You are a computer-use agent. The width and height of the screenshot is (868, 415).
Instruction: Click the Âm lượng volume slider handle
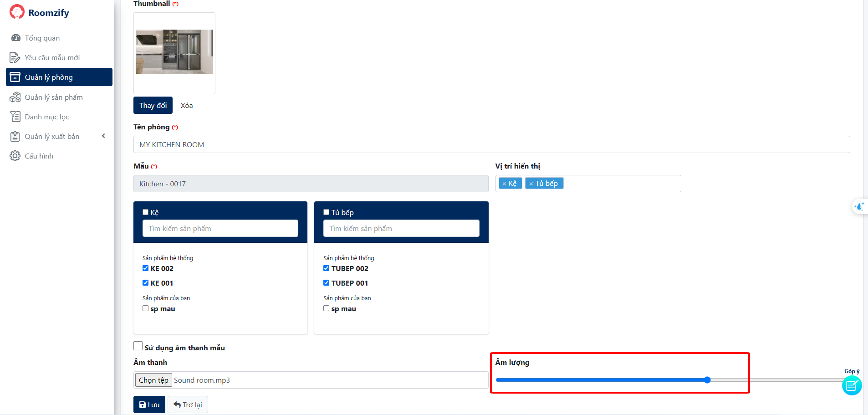(x=707, y=380)
